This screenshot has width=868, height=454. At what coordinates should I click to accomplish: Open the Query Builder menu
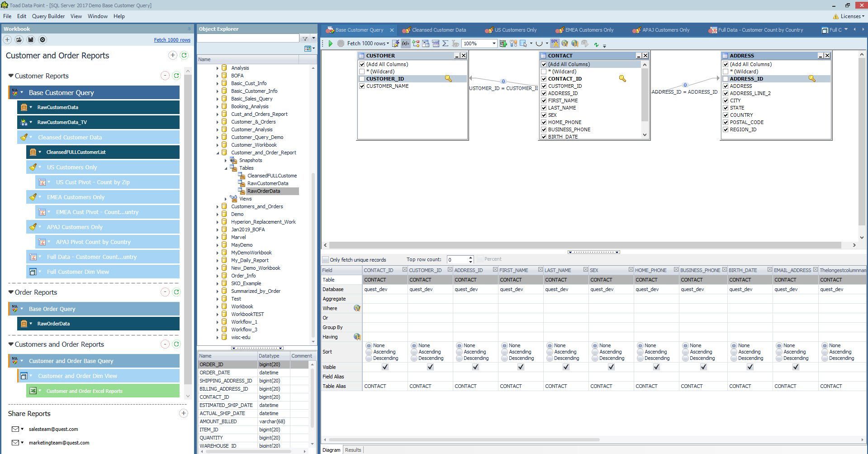pyautogui.click(x=48, y=16)
